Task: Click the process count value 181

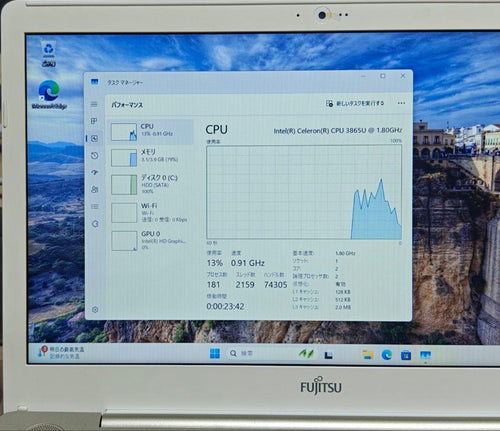Action: (213, 285)
